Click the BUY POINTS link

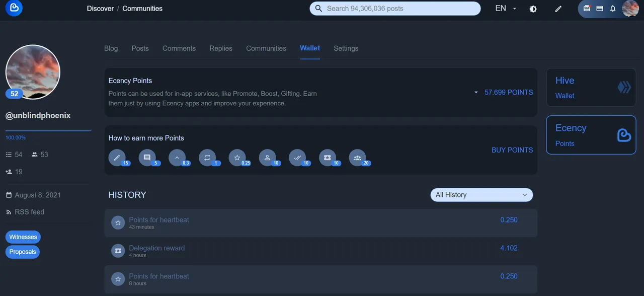(x=512, y=150)
